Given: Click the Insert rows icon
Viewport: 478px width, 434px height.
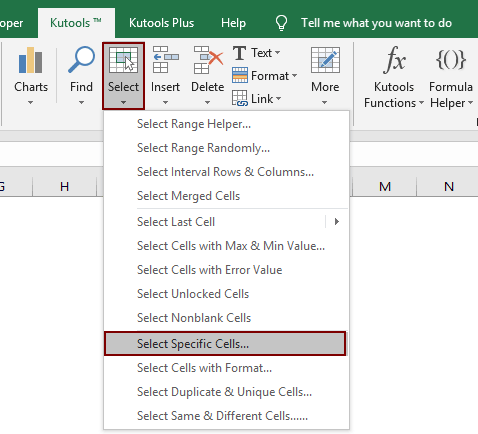Looking at the screenshot, I should 165,60.
